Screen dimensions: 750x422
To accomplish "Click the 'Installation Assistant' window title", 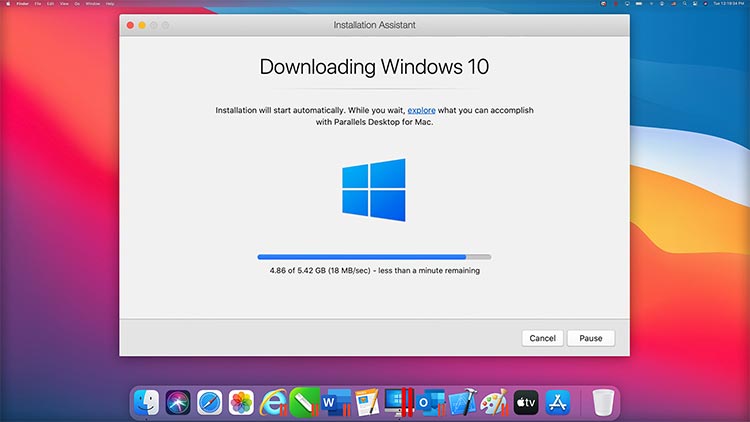I will coord(374,25).
